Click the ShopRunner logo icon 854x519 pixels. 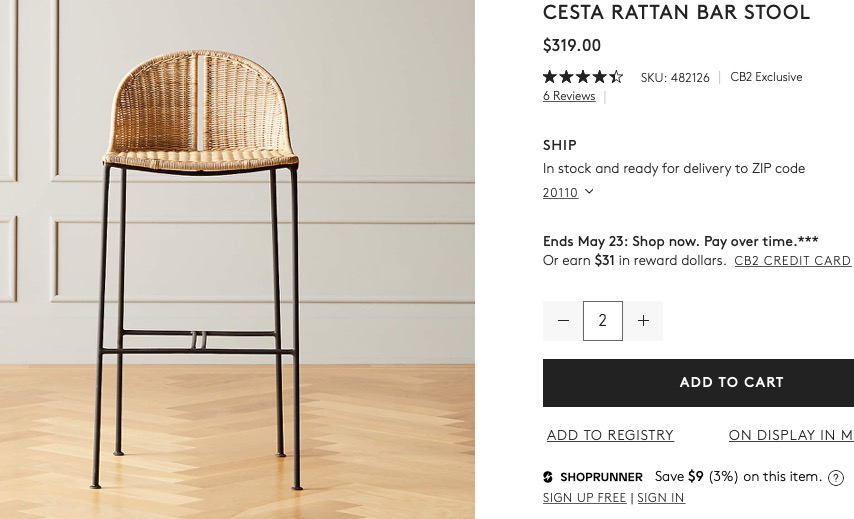click(x=548, y=477)
